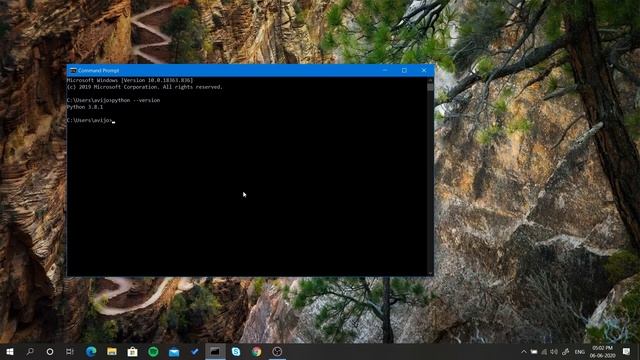
Task: Click the Microsoft Corporation copyright line
Action: tap(144, 87)
